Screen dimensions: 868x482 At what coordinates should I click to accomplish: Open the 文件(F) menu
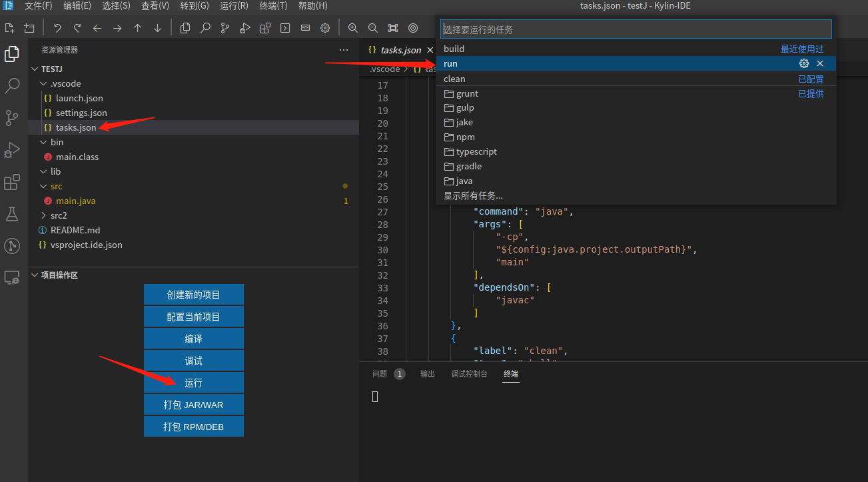tap(39, 5)
